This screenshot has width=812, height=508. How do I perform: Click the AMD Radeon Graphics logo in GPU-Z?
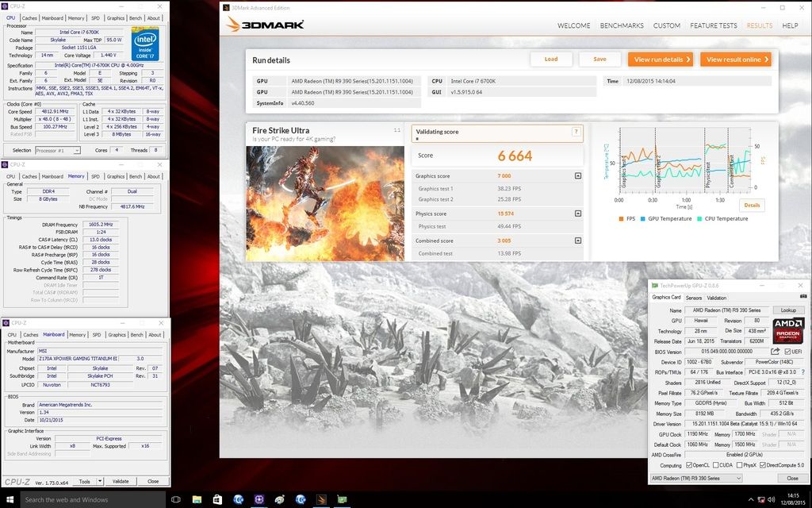[x=788, y=331]
